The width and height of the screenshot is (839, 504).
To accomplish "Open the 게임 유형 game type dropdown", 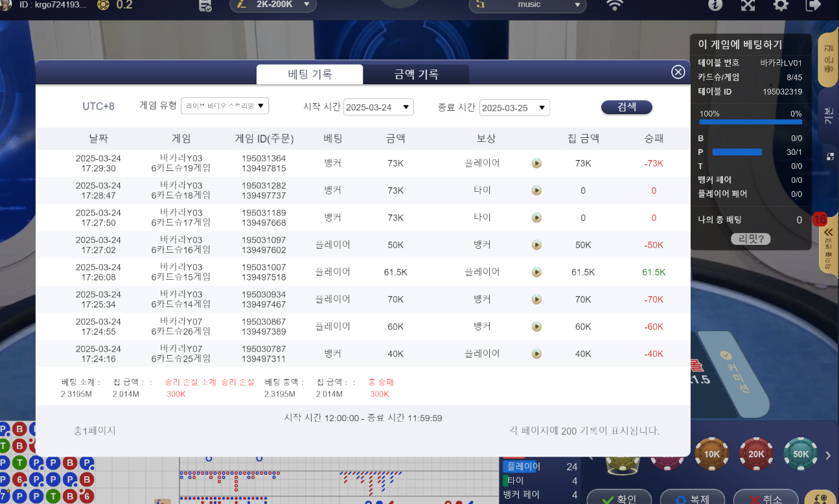I will 225,106.
